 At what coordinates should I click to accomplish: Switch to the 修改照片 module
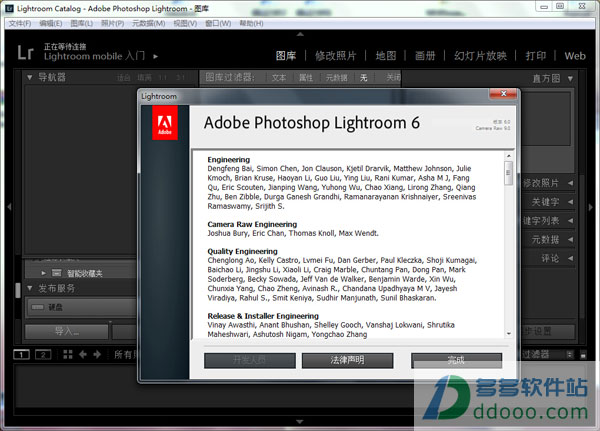tap(336, 56)
